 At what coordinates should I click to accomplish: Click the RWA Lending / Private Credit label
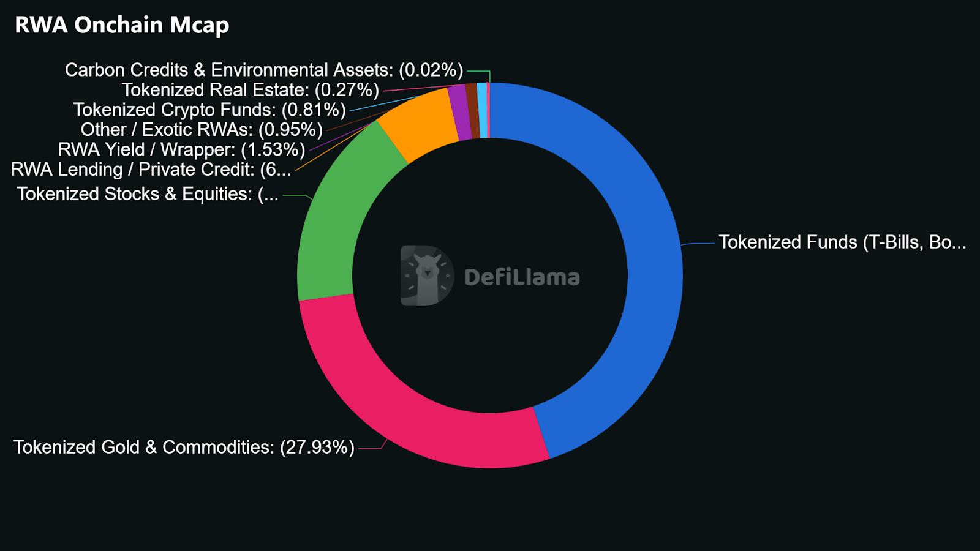click(151, 170)
